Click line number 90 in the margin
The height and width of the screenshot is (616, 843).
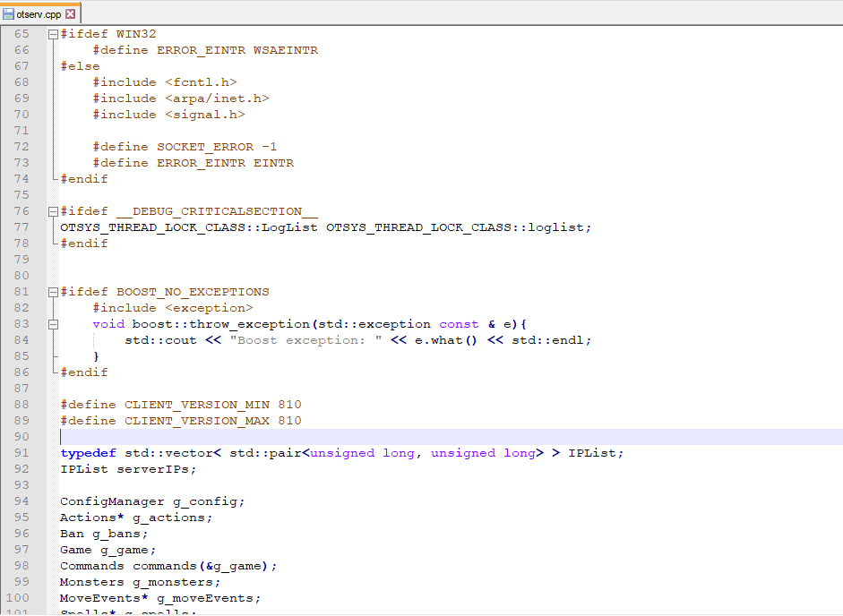point(22,437)
